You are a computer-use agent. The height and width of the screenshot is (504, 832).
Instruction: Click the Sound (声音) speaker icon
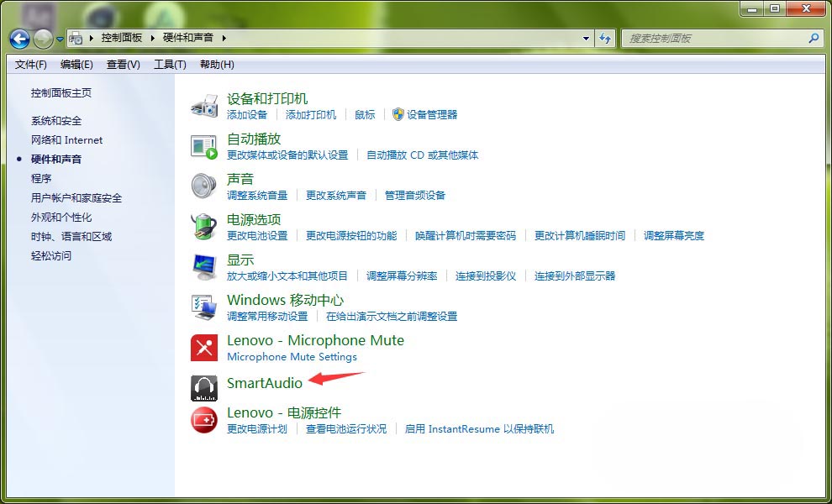pyautogui.click(x=204, y=186)
